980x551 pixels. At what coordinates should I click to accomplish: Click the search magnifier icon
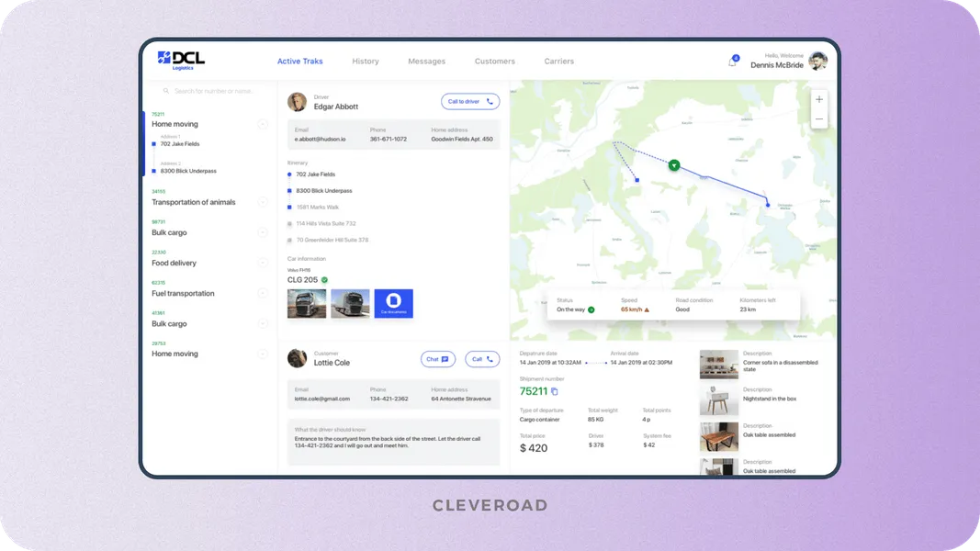(165, 91)
